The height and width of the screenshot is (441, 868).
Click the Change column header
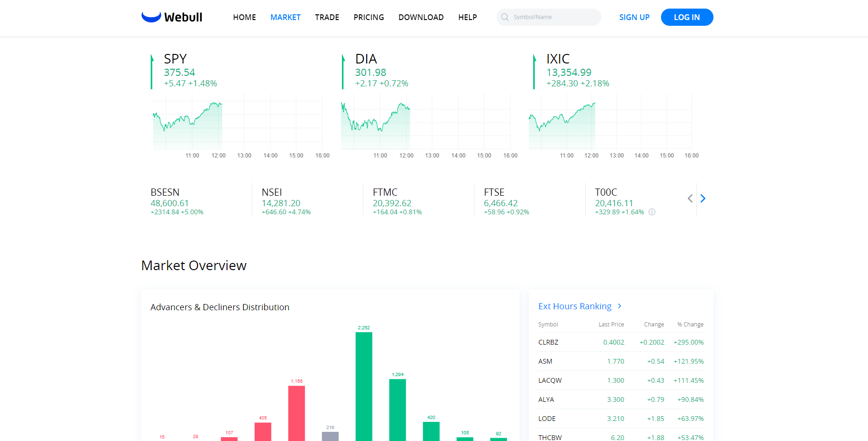tap(654, 324)
